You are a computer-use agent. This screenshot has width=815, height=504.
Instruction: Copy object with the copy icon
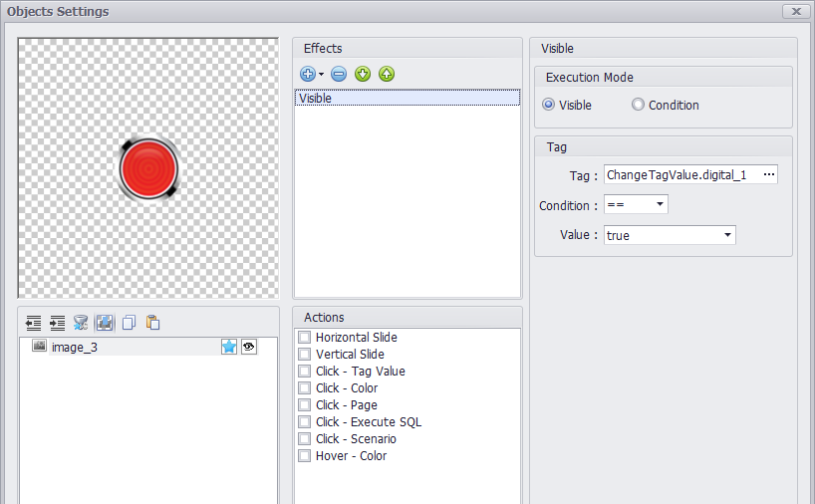pyautogui.click(x=129, y=323)
